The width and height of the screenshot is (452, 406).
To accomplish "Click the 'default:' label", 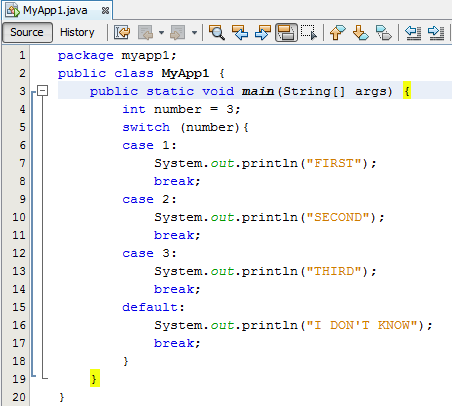I will click(153, 307).
